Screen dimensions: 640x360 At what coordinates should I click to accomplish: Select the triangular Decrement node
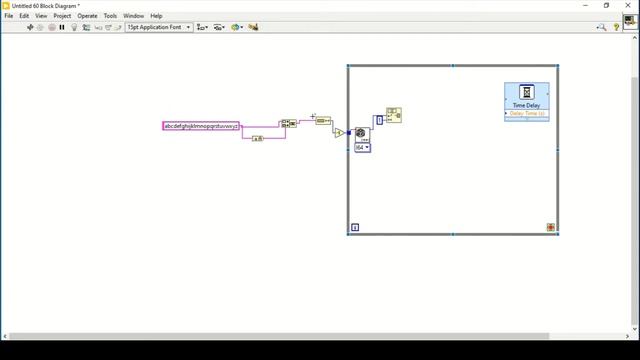pos(339,133)
